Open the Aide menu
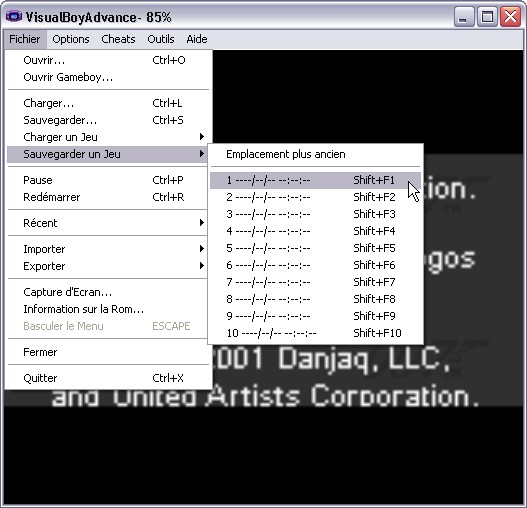The height and width of the screenshot is (508, 527). (x=197, y=39)
